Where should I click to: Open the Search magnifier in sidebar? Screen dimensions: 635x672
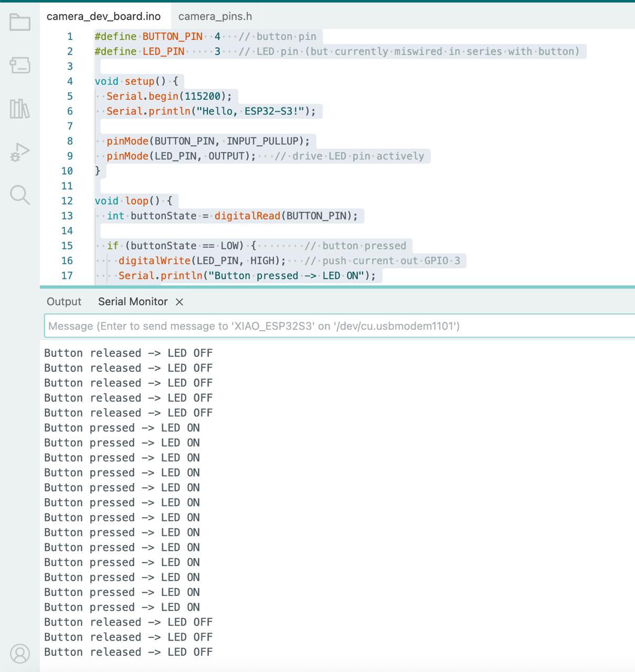[x=20, y=195]
